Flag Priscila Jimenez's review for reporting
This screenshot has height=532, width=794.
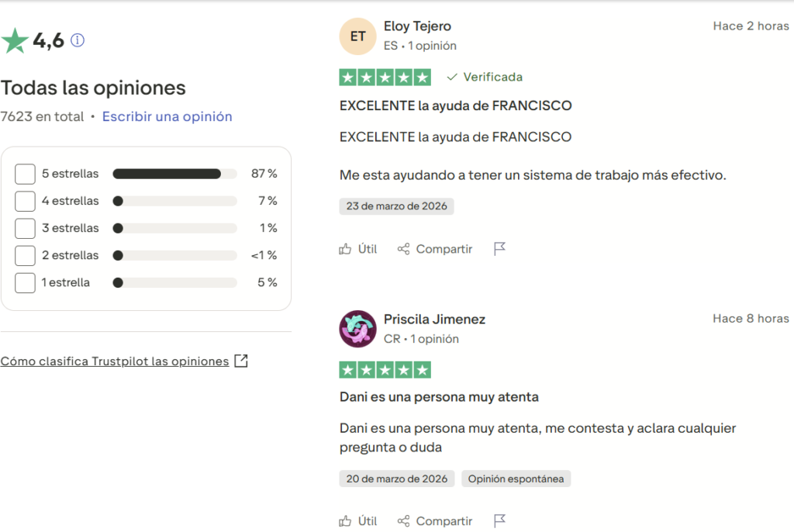pos(499,520)
